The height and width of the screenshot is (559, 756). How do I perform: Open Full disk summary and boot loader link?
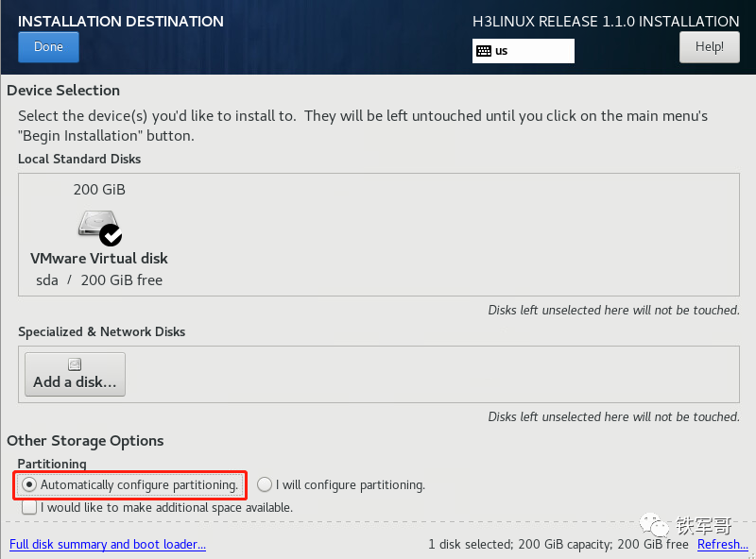[x=108, y=544]
